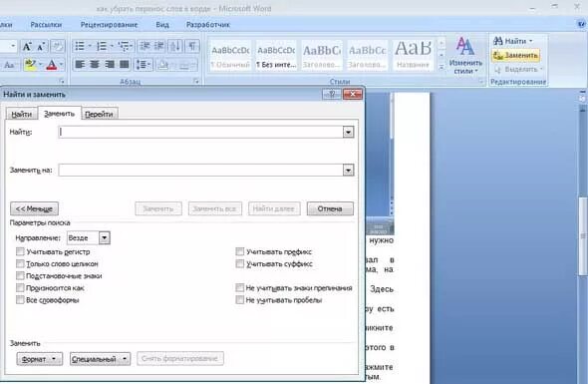Select the Заменить tab in dialog

[x=59, y=114]
